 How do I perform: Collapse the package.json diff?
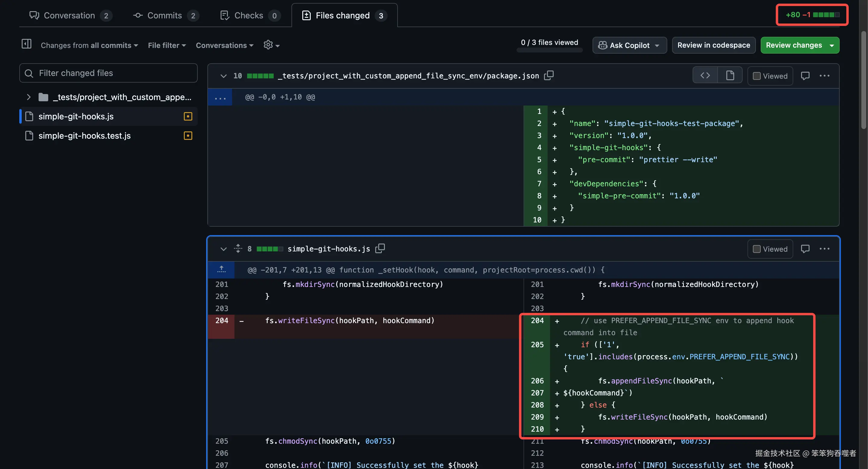[x=223, y=76]
